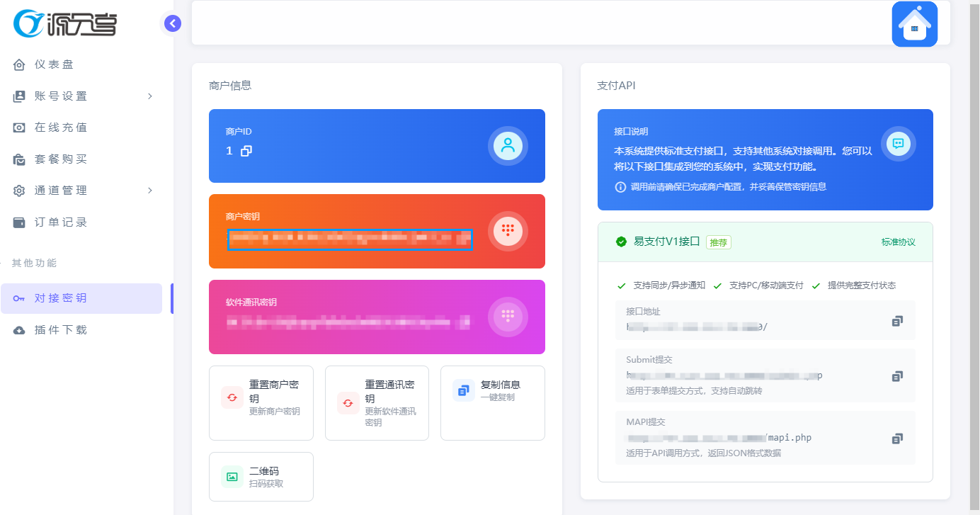Select the 对接密钥 menu item

(x=81, y=298)
